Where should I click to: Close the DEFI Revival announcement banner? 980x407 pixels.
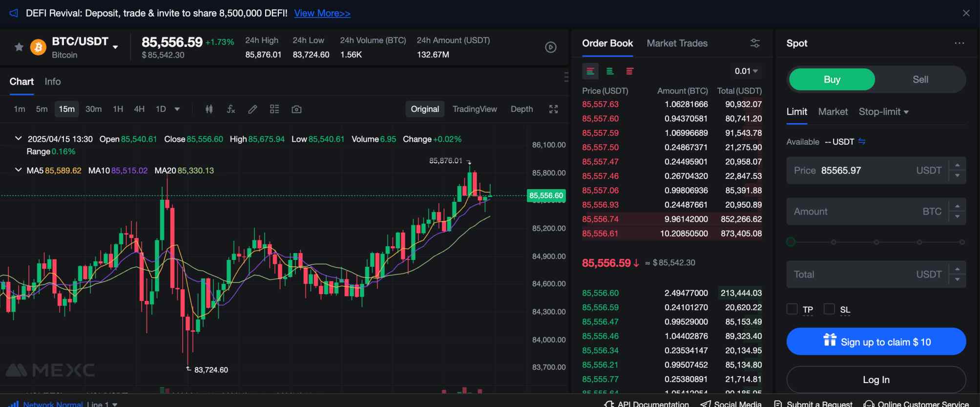pos(966,13)
